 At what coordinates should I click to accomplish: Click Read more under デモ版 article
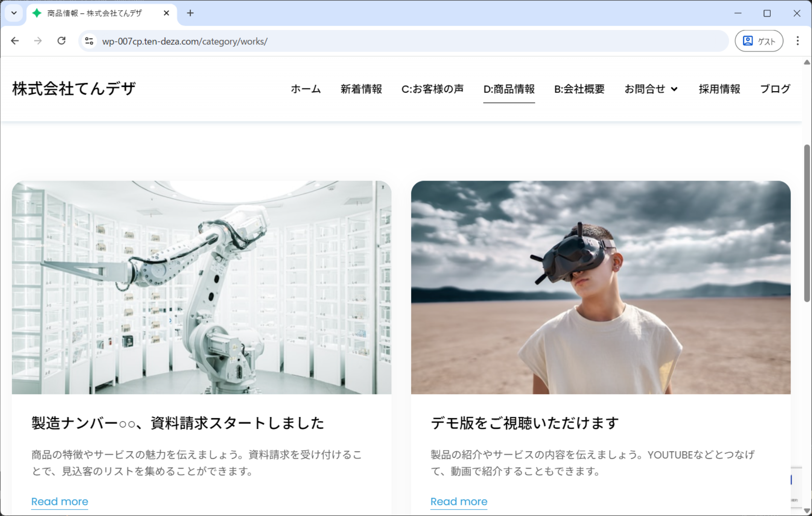point(459,501)
